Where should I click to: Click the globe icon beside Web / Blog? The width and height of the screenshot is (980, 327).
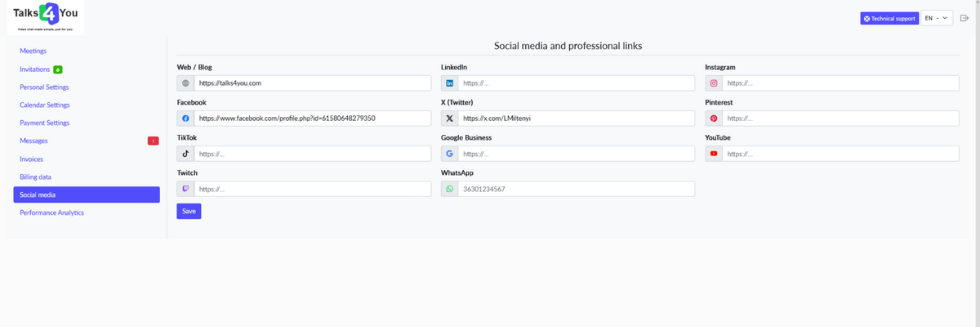[185, 83]
